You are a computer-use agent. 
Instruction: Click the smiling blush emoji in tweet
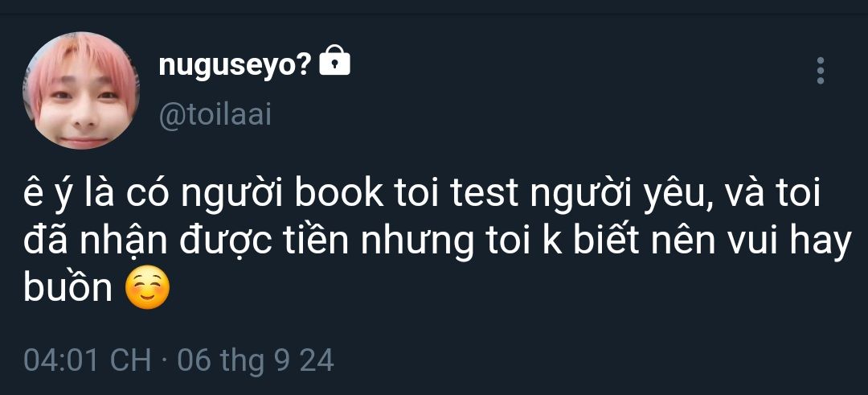(x=147, y=287)
